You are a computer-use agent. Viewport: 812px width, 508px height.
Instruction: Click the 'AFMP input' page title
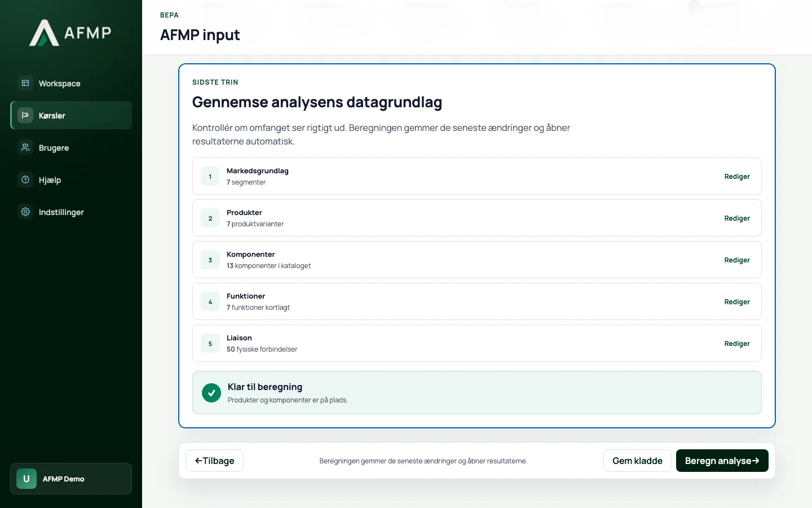tap(200, 35)
